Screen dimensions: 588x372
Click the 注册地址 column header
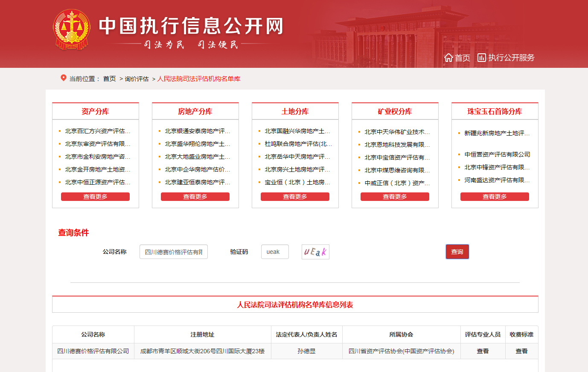[202, 334]
